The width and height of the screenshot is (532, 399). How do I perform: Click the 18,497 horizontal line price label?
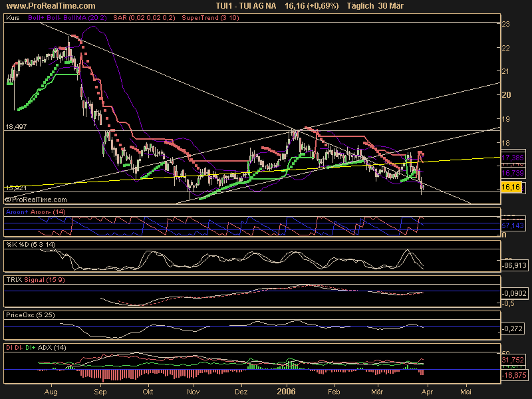tap(15, 126)
